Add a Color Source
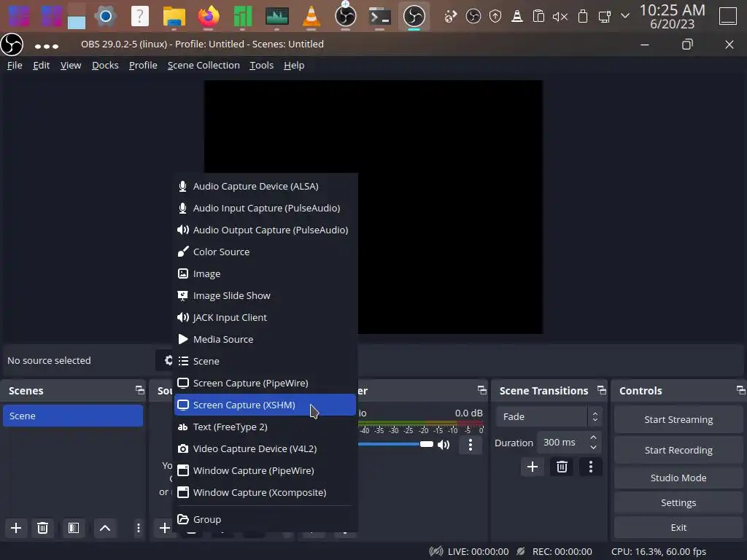 265,252
